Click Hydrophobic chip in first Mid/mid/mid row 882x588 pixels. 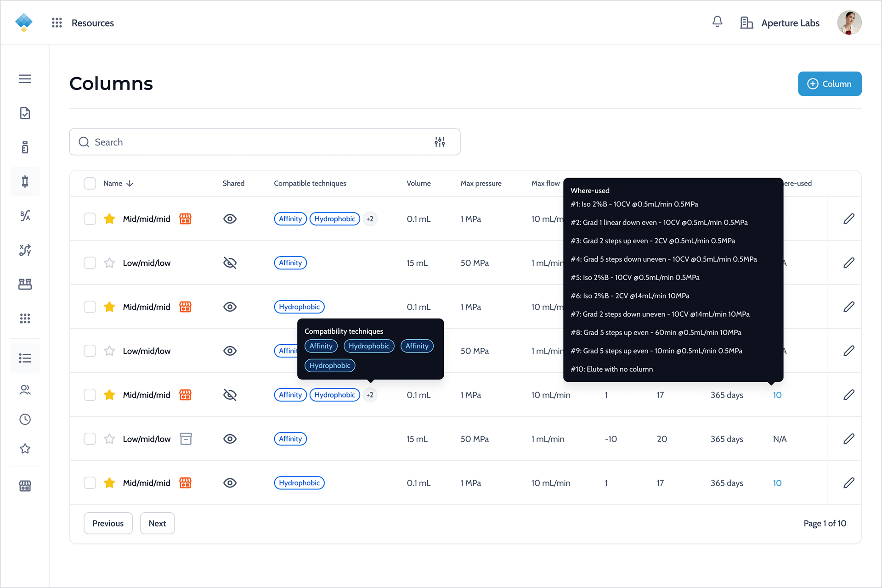(334, 219)
